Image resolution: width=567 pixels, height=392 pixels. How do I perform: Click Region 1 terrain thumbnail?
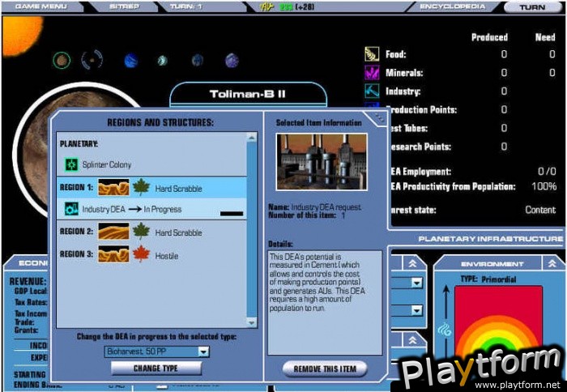[113, 187]
